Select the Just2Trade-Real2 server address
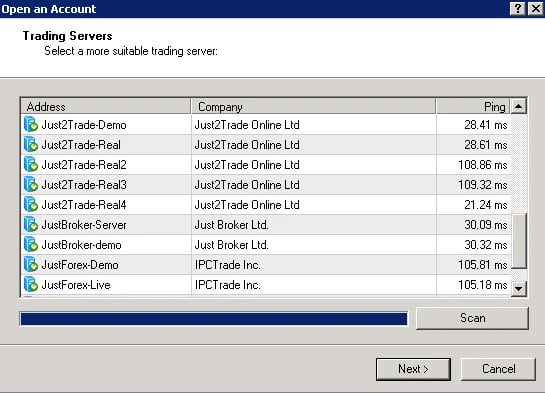545x393 pixels. pyautogui.click(x=84, y=165)
